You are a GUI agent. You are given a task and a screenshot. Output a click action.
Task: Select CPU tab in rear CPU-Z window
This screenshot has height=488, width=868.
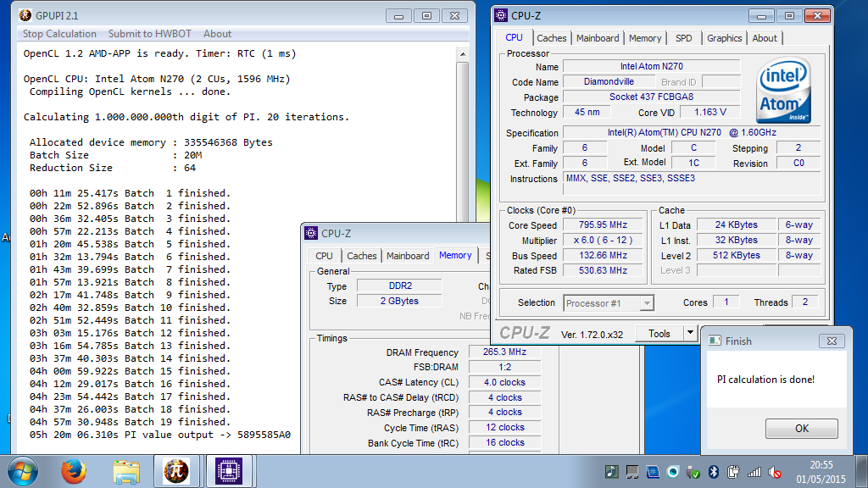click(x=325, y=256)
